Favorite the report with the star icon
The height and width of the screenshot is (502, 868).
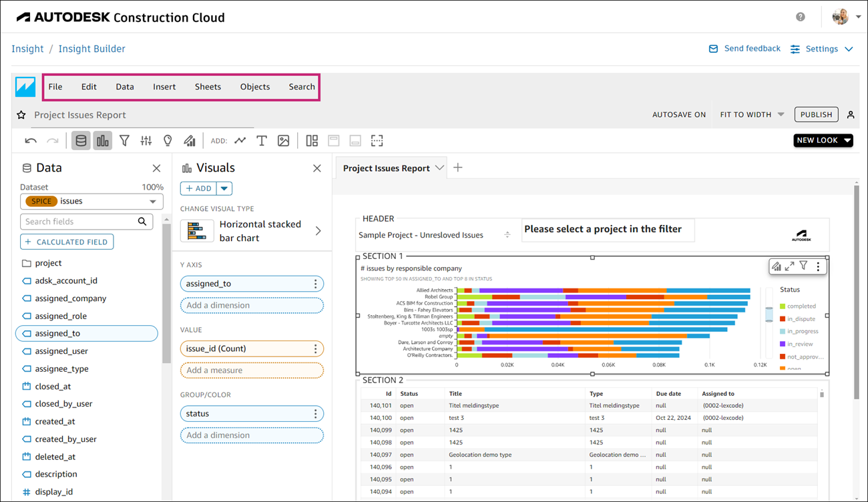coord(21,115)
